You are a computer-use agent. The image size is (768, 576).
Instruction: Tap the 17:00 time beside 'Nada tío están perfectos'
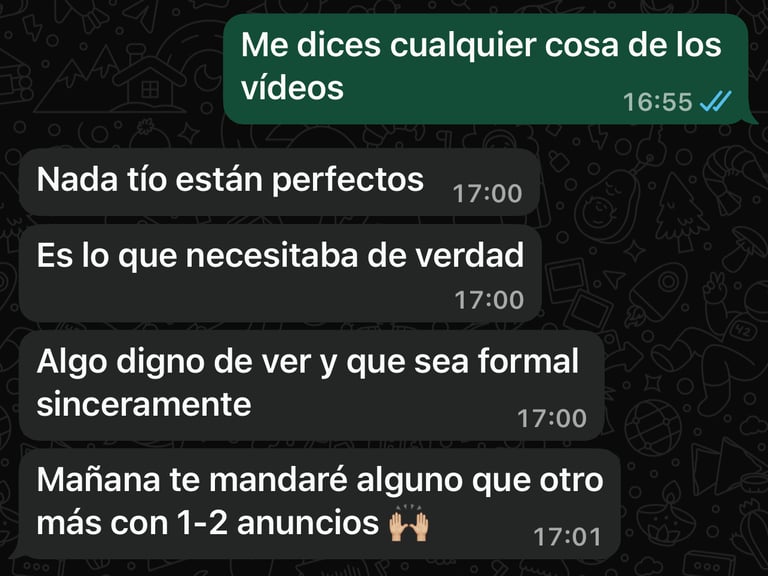487,193
